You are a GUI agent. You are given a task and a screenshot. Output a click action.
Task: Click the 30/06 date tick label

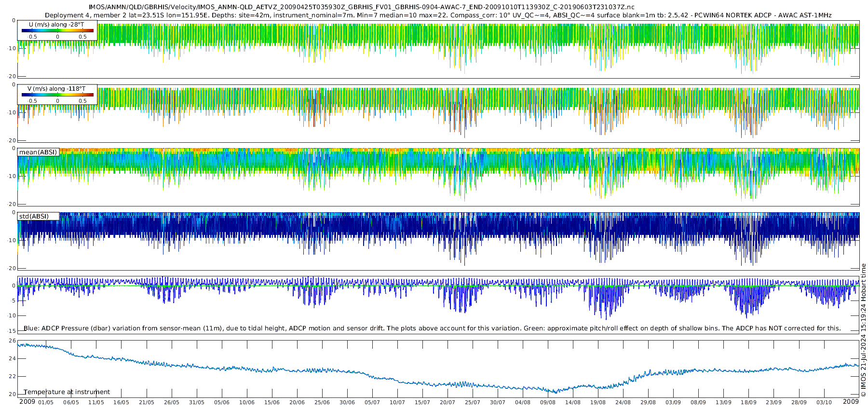tap(347, 402)
